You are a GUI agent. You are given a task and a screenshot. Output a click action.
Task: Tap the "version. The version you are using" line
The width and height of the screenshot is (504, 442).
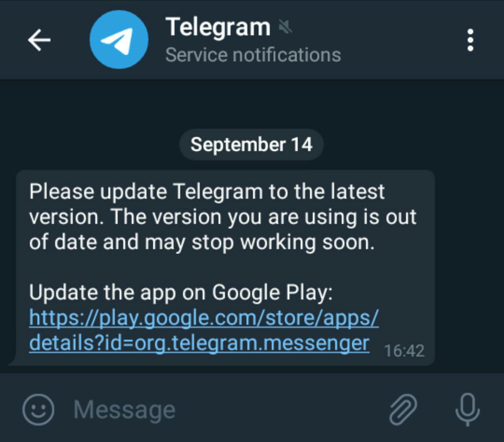(223, 217)
